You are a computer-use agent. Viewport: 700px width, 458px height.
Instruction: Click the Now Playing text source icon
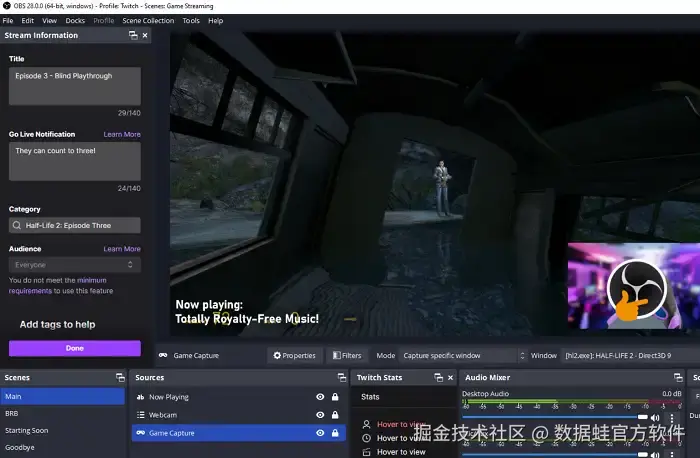pos(140,397)
